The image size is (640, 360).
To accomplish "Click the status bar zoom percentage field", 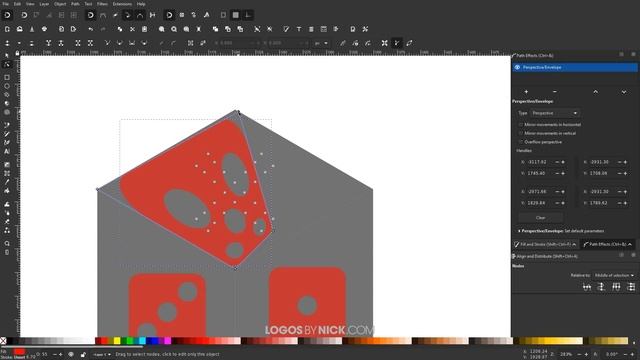I will pos(566,354).
